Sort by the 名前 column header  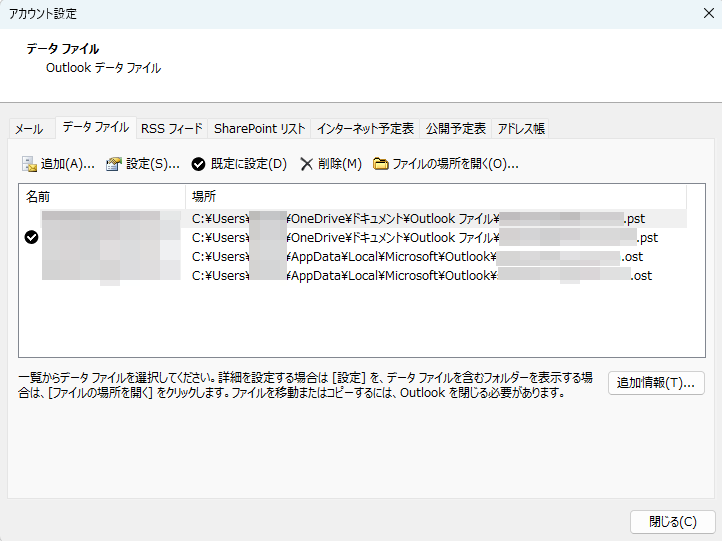(100, 196)
